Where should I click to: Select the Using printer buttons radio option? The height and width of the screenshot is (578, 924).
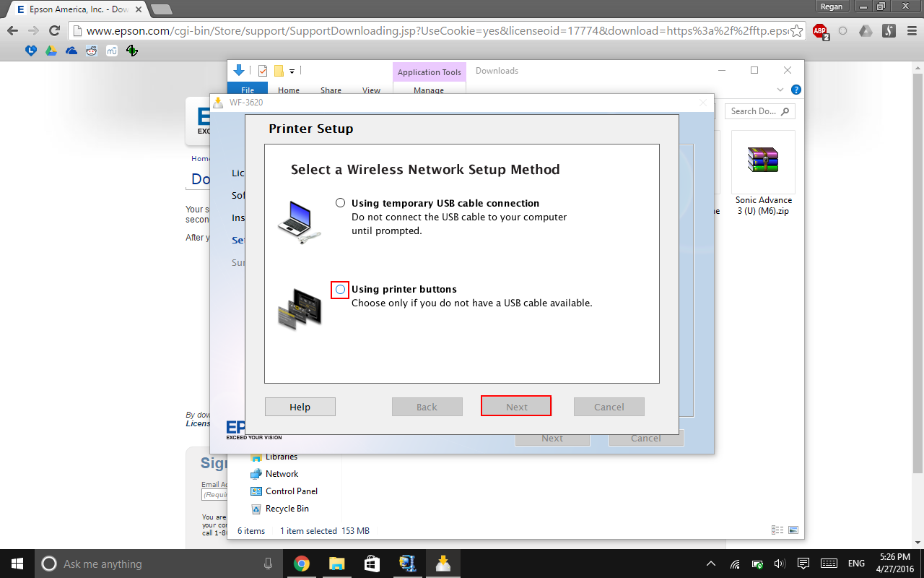point(340,289)
